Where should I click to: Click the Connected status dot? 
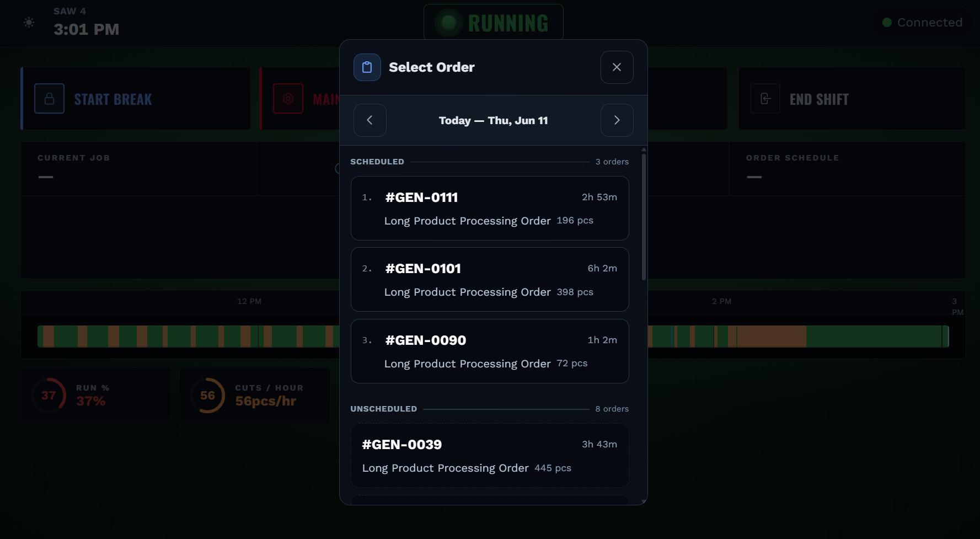coord(887,23)
